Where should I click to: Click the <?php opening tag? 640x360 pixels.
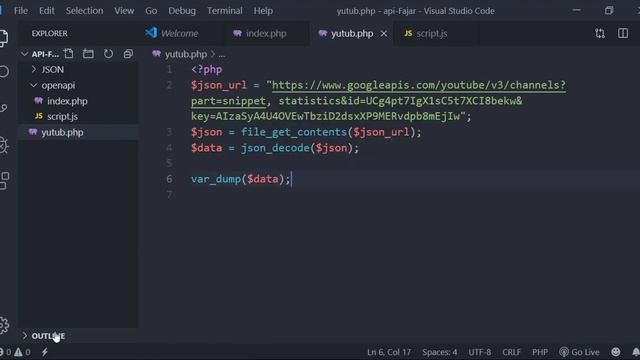tap(207, 70)
